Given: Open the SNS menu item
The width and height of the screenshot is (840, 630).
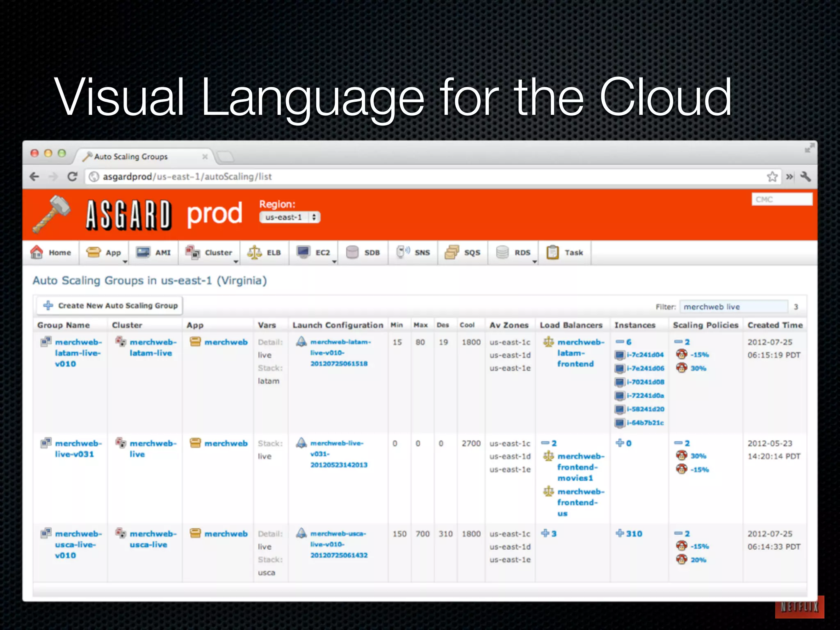Looking at the screenshot, I should (413, 253).
